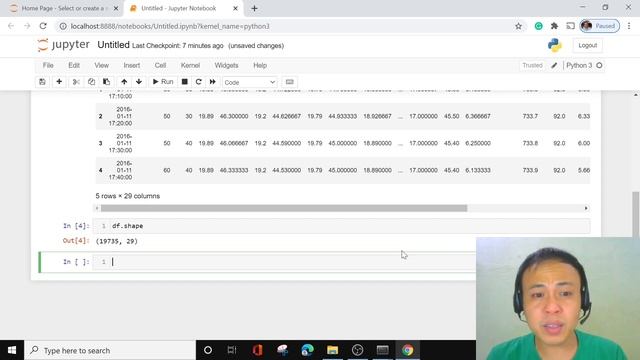Open the Cell menu

click(160, 65)
